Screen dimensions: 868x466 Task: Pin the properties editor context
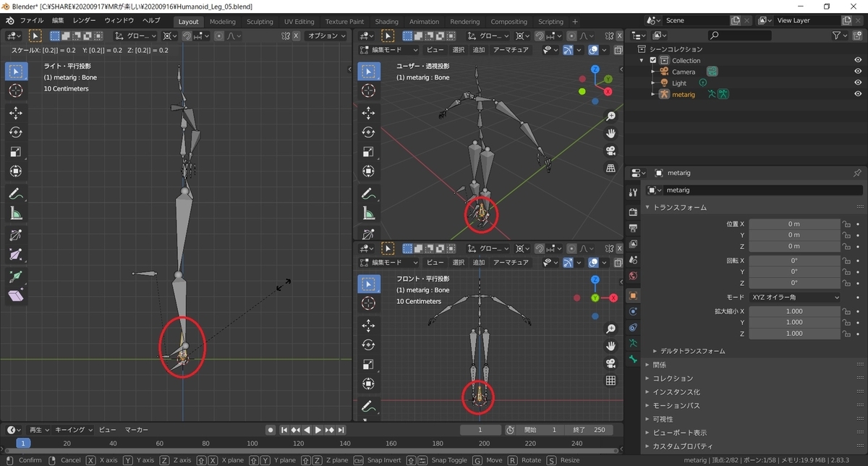click(x=857, y=173)
